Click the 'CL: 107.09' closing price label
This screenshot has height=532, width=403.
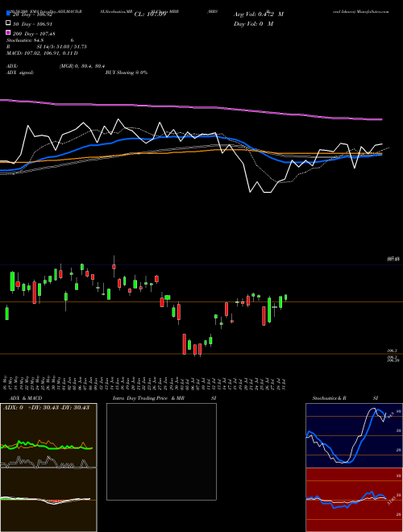150,15
